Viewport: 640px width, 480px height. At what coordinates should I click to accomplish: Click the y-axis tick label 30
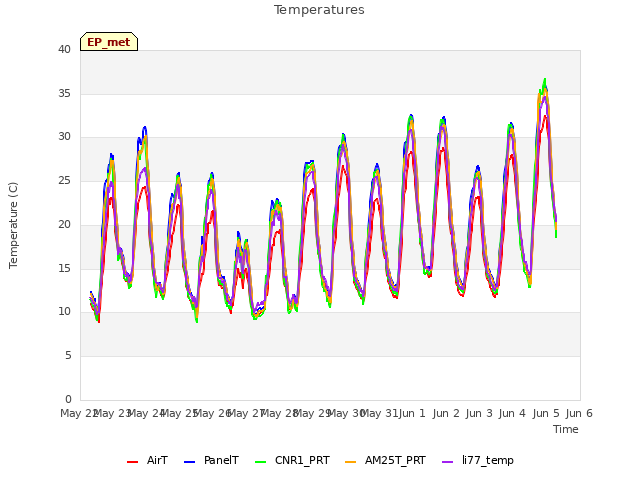click(64, 137)
